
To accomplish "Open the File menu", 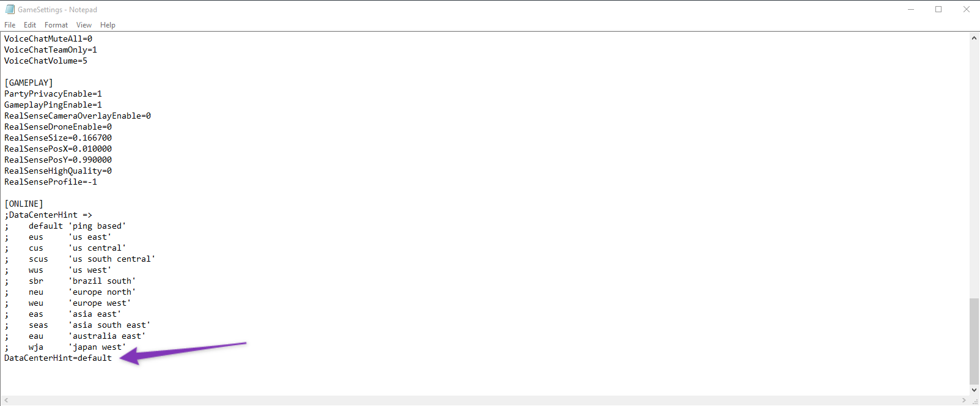I will click(x=10, y=25).
